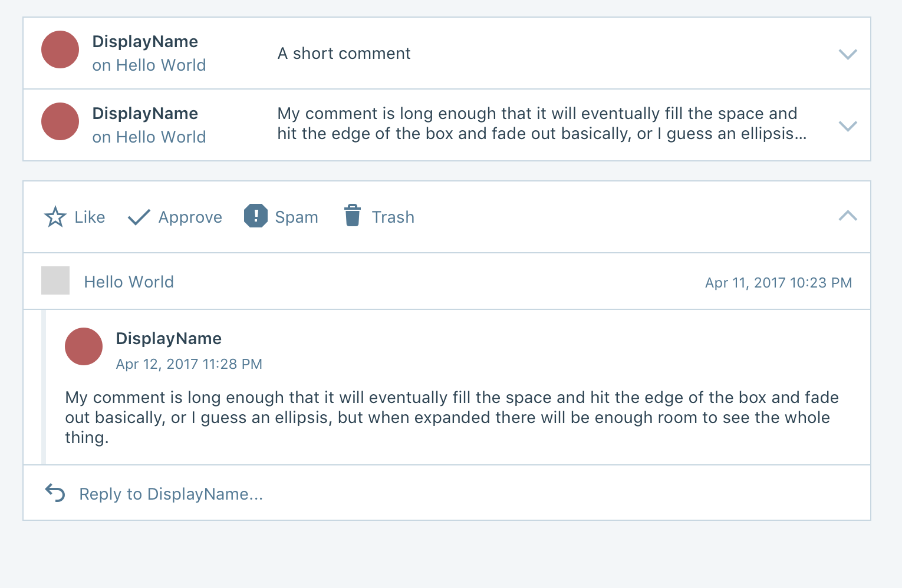The width and height of the screenshot is (902, 588).
Task: Open the 'on Hello World' link in the first comment
Action: pos(149,65)
